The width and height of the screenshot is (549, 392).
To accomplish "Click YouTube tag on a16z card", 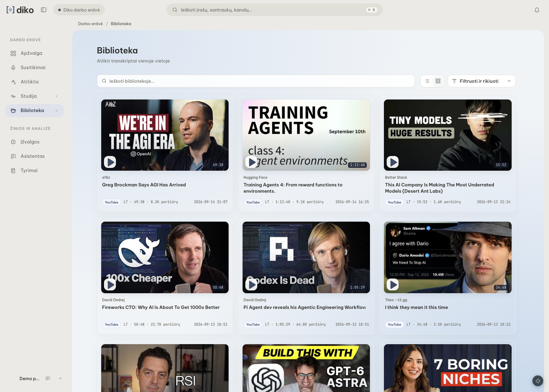I will [112, 202].
